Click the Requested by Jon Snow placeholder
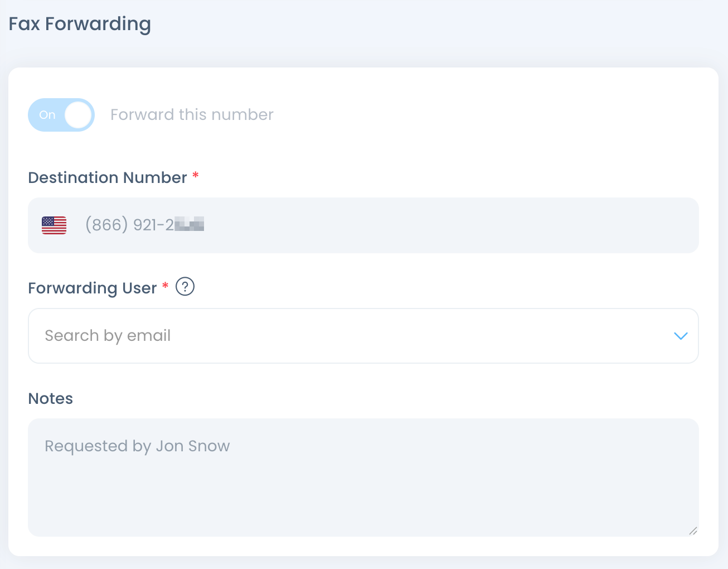The height and width of the screenshot is (569, 728). [x=137, y=446]
